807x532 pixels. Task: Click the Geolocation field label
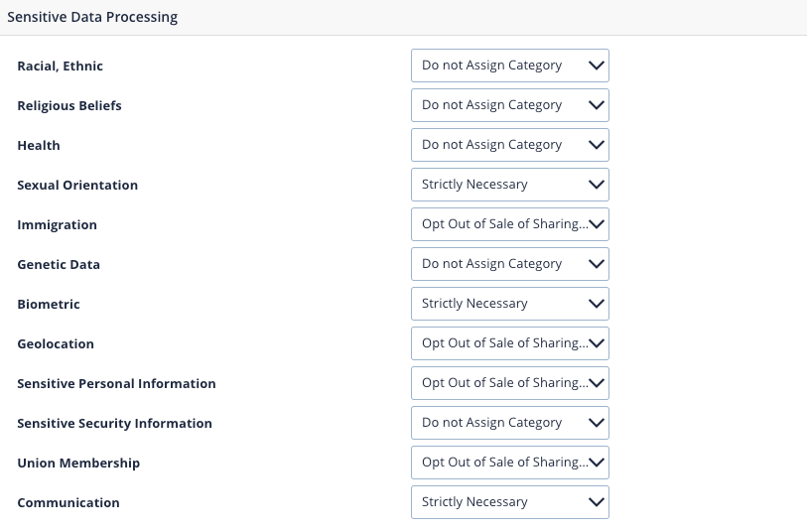tap(56, 344)
